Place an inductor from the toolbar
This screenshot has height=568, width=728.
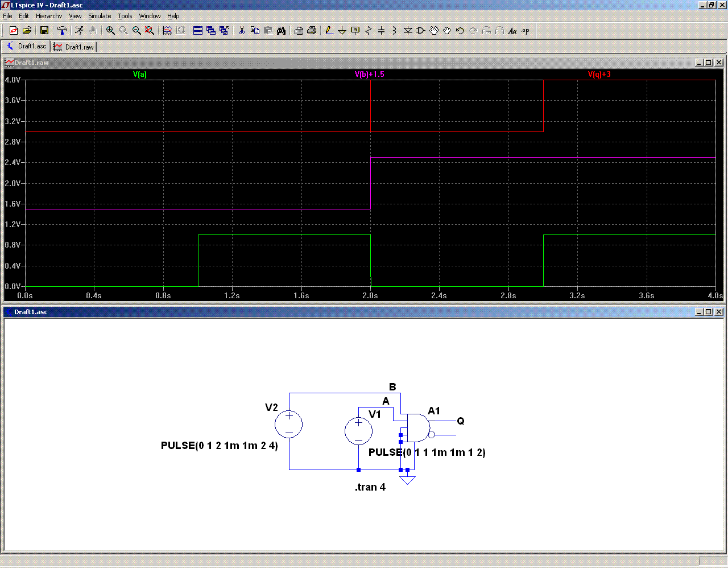click(x=394, y=31)
